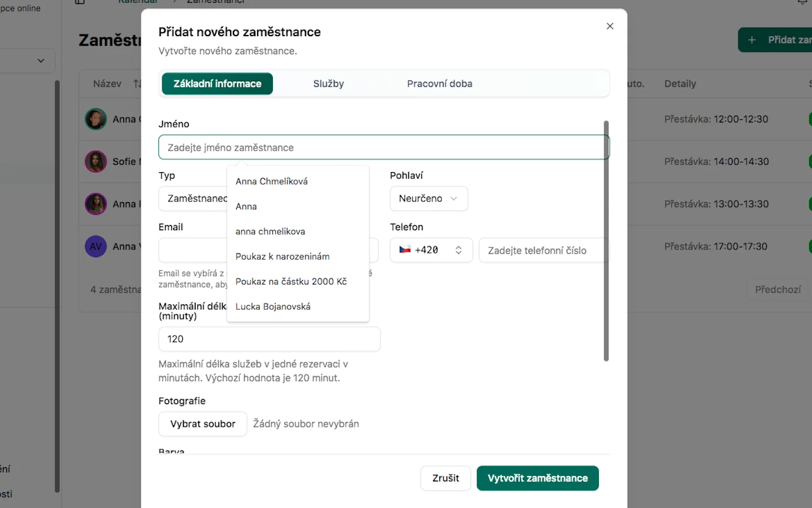
Task: Open the Pohlaví dropdown showing Neurčeno
Action: [429, 199]
